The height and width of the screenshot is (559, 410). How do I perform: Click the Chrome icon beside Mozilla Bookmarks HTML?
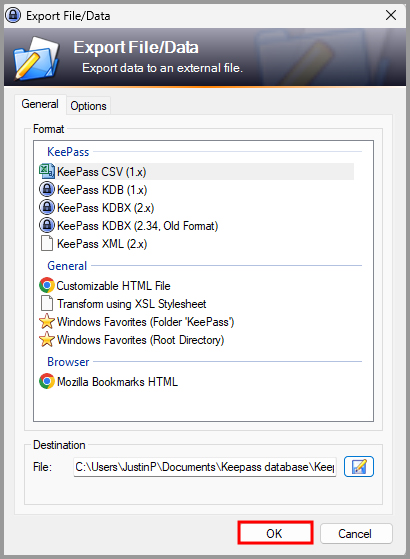tap(46, 381)
